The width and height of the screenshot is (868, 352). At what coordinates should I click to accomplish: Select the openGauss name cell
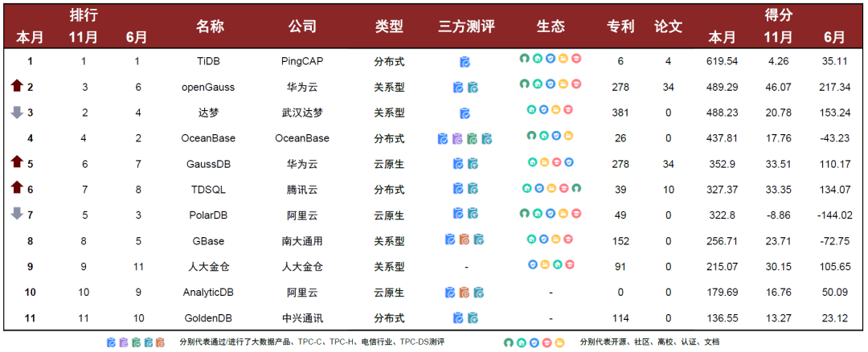(x=210, y=87)
